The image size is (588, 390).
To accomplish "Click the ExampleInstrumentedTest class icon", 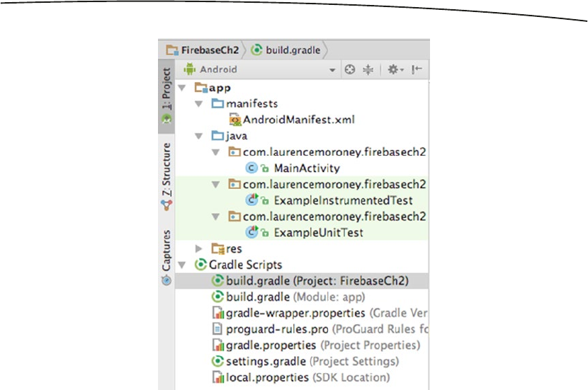I will 252,200.
